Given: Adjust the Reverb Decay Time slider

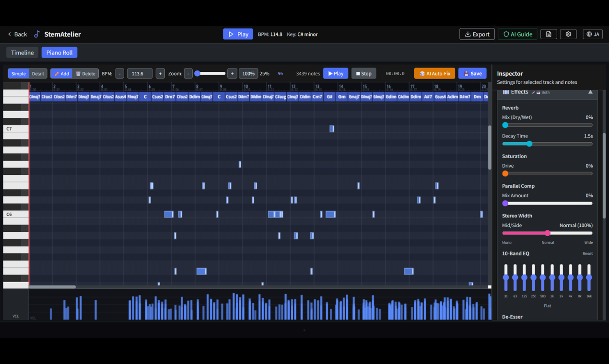Looking at the screenshot, I should coord(547,144).
